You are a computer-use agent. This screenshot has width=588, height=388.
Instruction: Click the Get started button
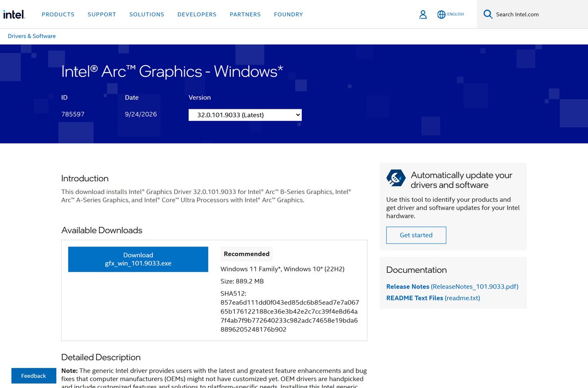416,235
